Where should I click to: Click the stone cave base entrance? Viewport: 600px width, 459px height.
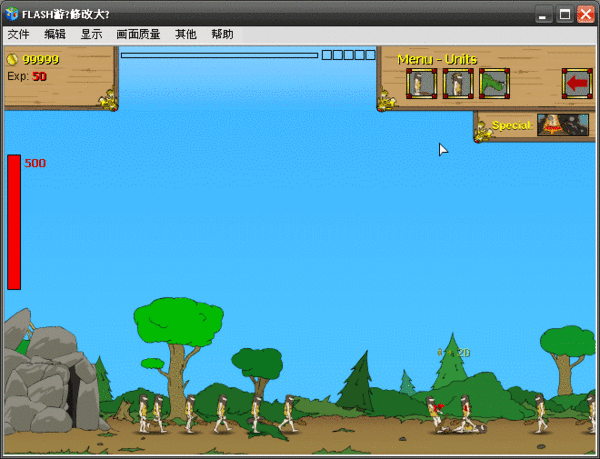point(73,396)
